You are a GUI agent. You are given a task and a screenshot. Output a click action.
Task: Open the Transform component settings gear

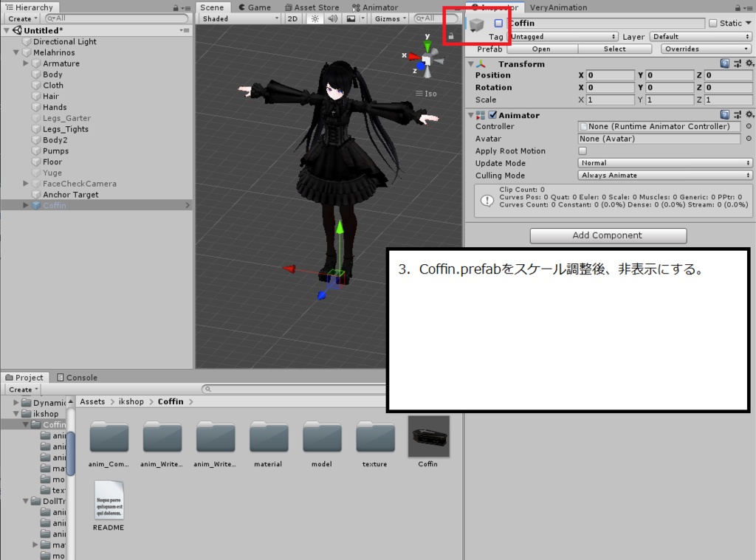tap(750, 63)
